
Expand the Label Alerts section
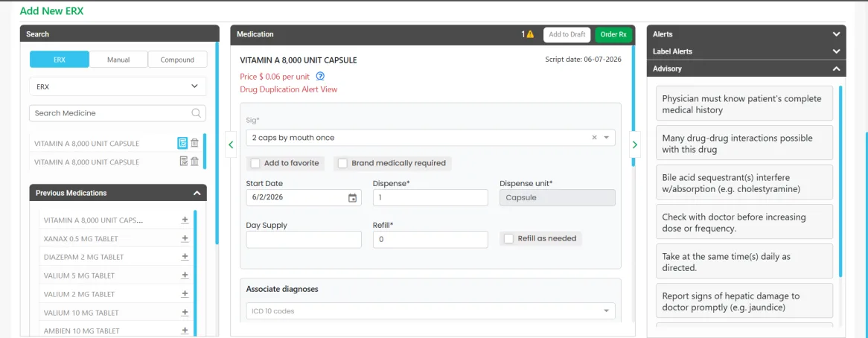(836, 51)
